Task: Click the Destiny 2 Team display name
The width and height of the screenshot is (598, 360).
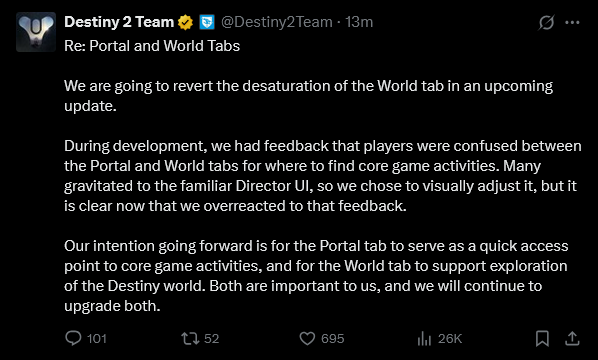Action: click(x=119, y=22)
